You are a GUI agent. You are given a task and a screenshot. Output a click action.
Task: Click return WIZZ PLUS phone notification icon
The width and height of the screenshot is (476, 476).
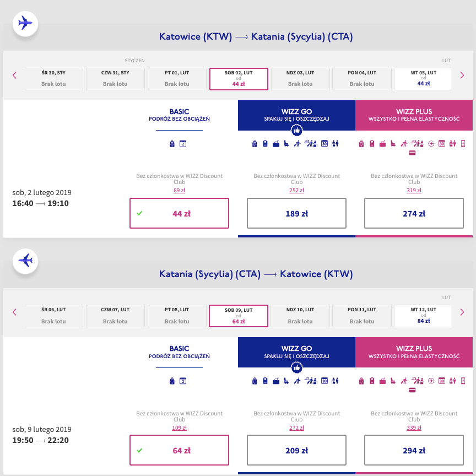click(463, 381)
